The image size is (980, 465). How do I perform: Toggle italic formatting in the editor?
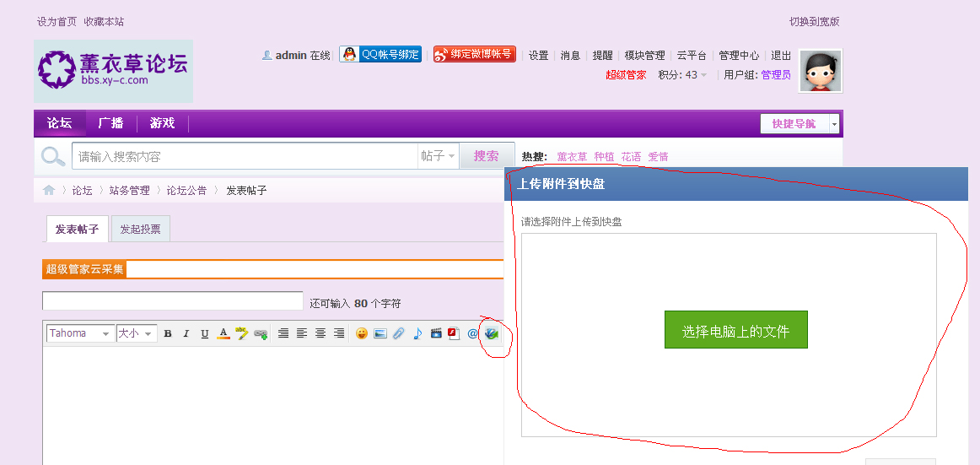(x=186, y=333)
